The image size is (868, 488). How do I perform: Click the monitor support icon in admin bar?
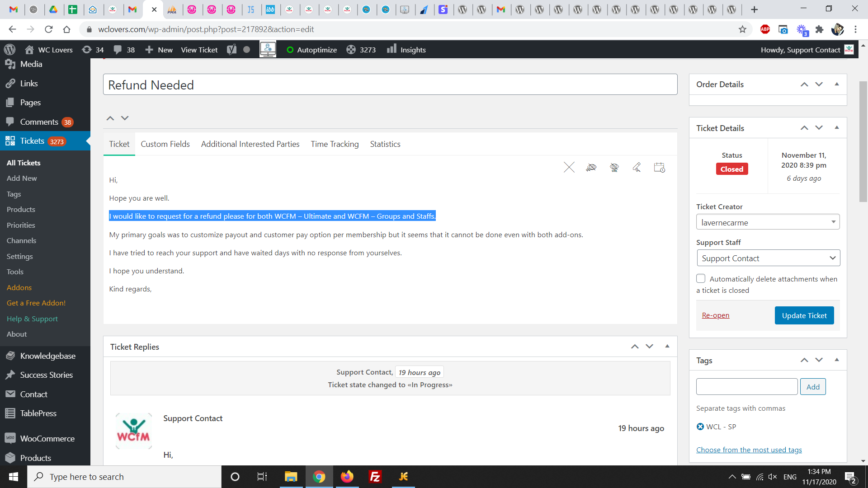click(268, 49)
